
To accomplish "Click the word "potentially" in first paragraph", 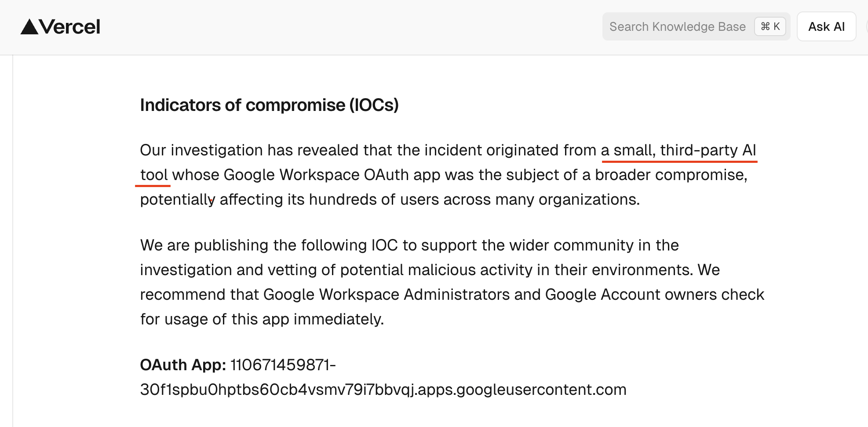I will [x=177, y=200].
